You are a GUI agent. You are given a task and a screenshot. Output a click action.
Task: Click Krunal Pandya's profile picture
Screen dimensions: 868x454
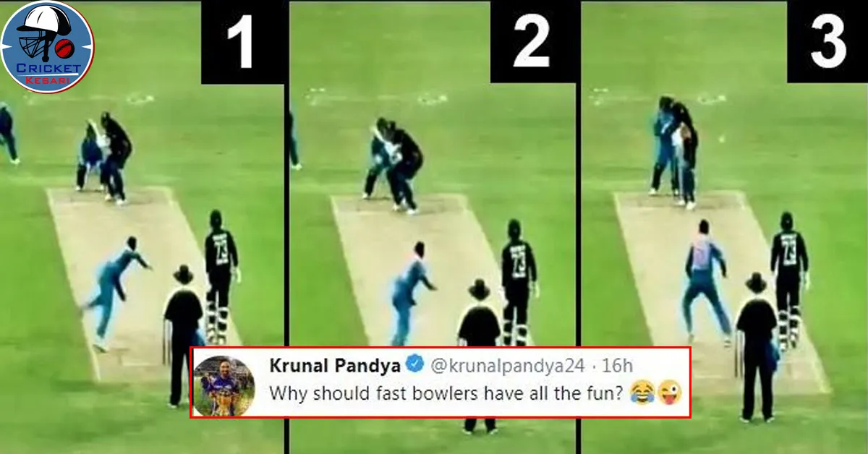pos(224,386)
